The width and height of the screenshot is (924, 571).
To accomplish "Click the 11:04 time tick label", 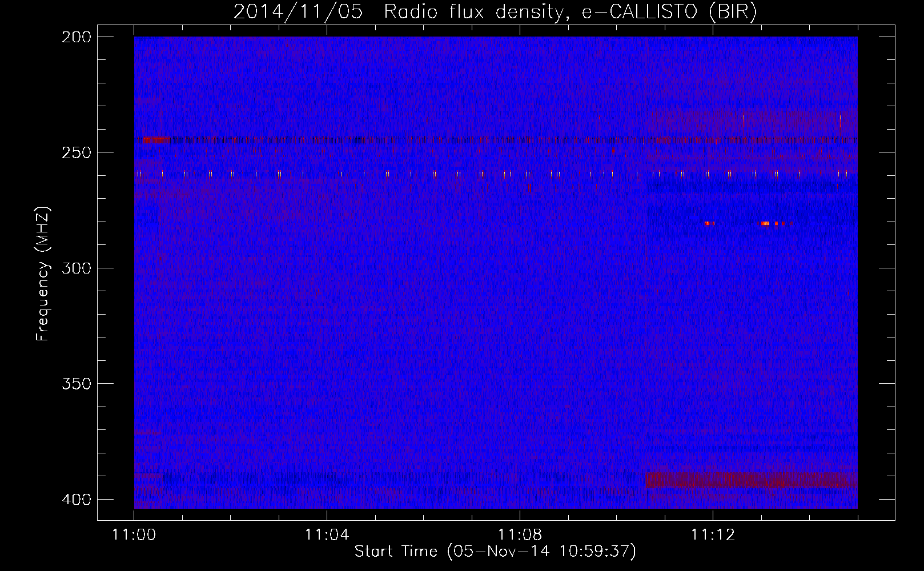I will (327, 535).
